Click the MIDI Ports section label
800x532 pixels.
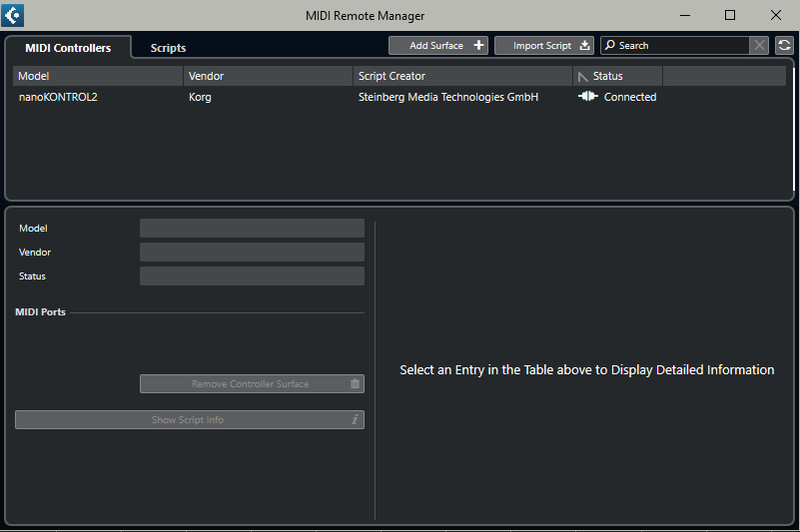click(x=40, y=311)
